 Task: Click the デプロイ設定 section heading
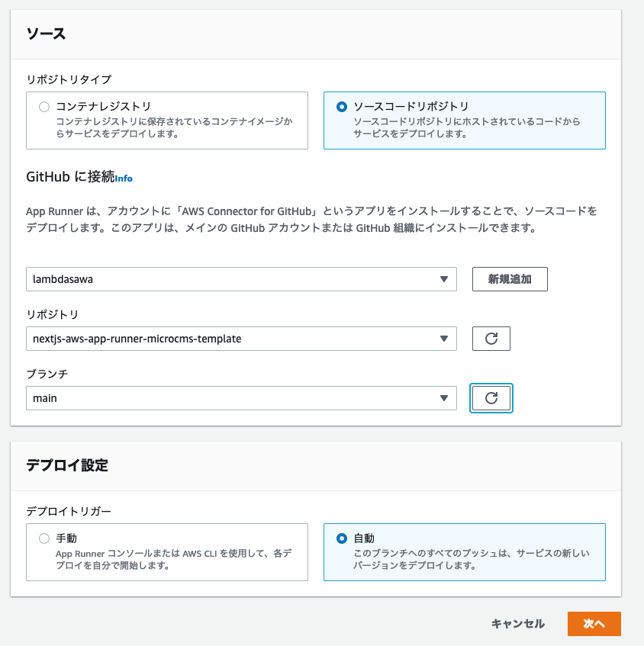[x=67, y=465]
